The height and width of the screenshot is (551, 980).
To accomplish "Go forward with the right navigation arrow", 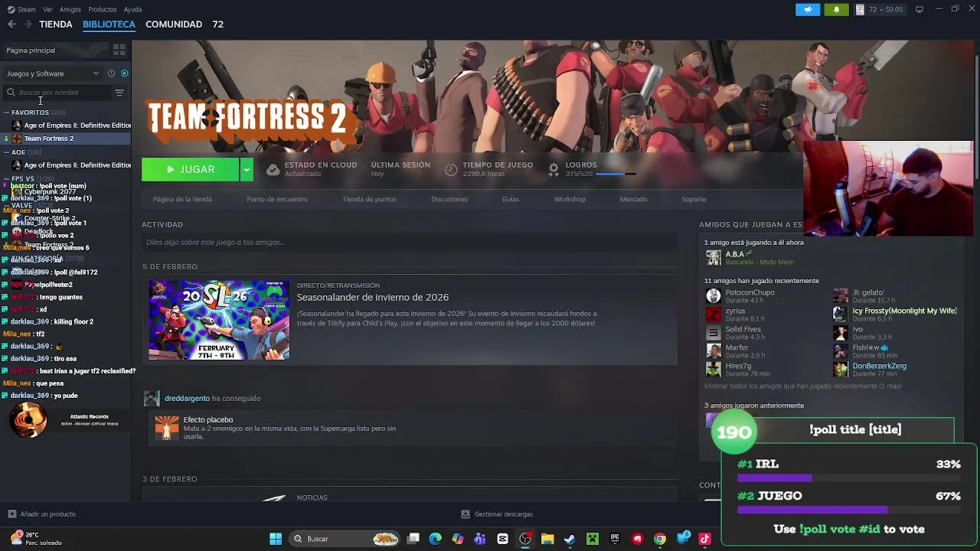I will 28,24.
